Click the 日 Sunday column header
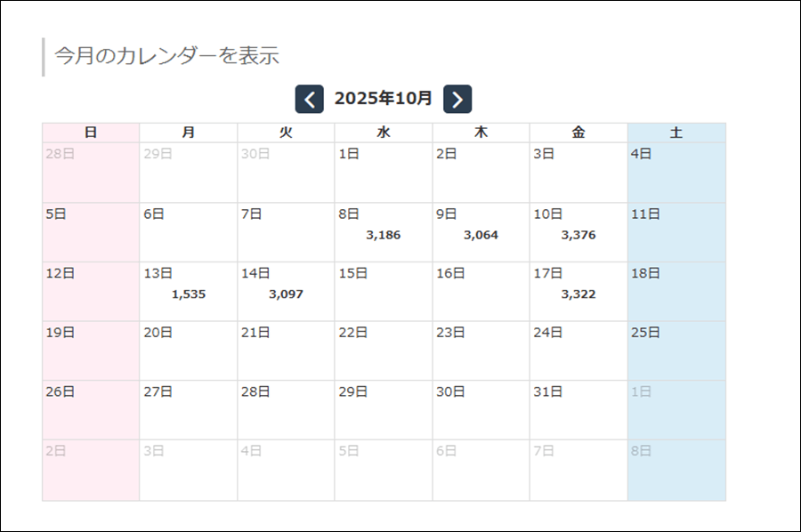801x532 pixels. click(x=91, y=133)
